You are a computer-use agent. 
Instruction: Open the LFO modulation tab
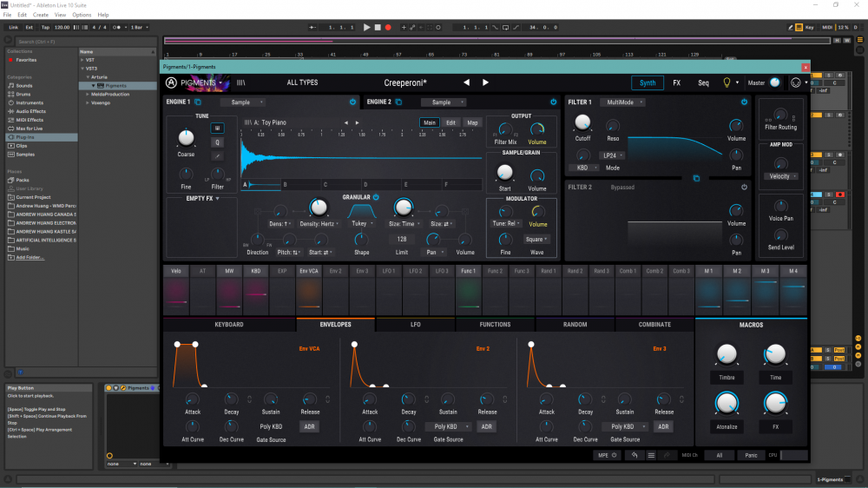pos(415,325)
